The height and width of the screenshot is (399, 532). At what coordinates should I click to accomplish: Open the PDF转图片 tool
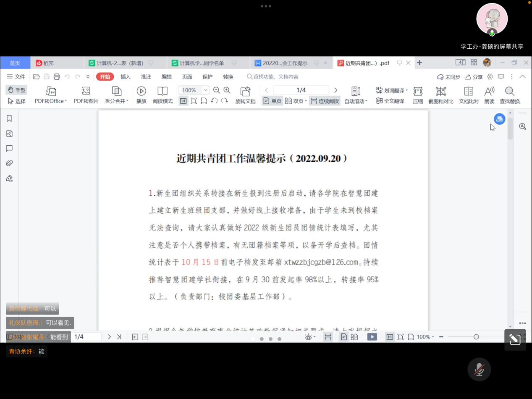point(86,91)
